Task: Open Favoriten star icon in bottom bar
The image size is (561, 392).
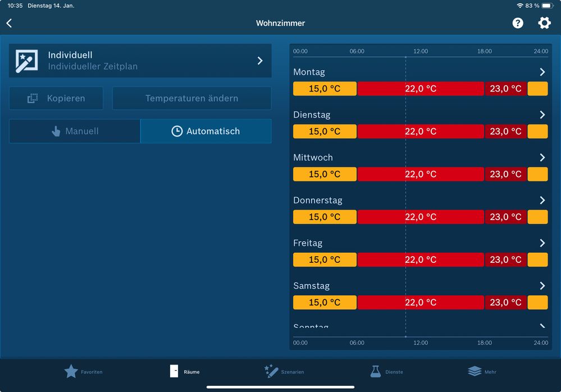Action: click(71, 371)
